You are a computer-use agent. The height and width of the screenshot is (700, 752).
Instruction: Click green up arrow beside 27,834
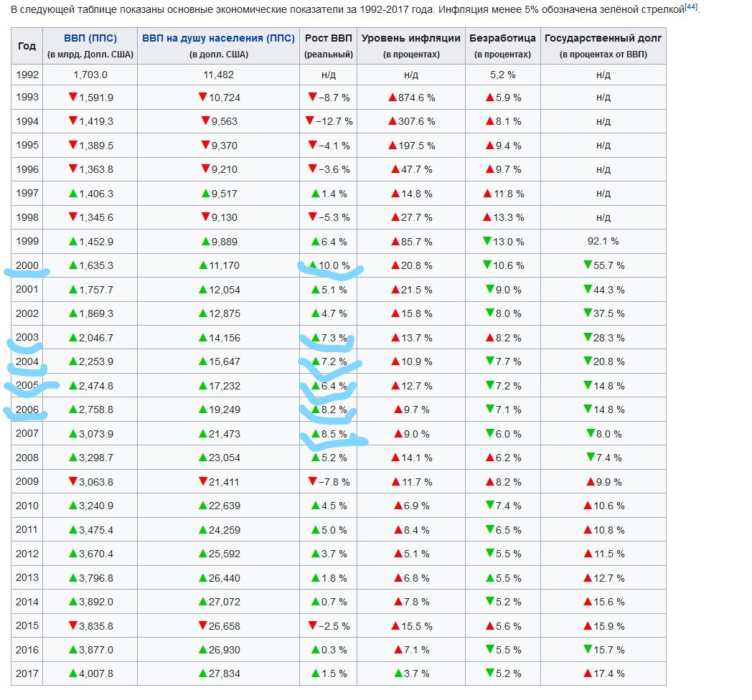[x=203, y=673]
